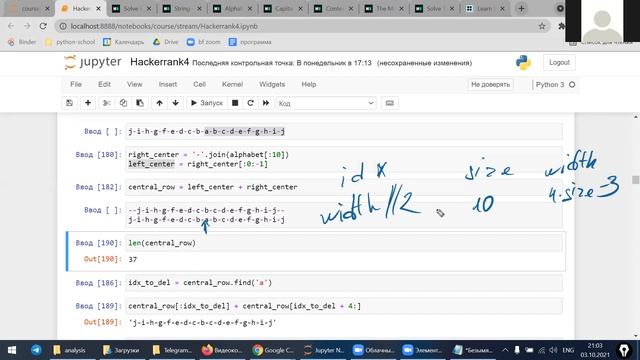Close the Hacker notebook tab
This screenshot has height=360, width=640.
pyautogui.click(x=98, y=9)
